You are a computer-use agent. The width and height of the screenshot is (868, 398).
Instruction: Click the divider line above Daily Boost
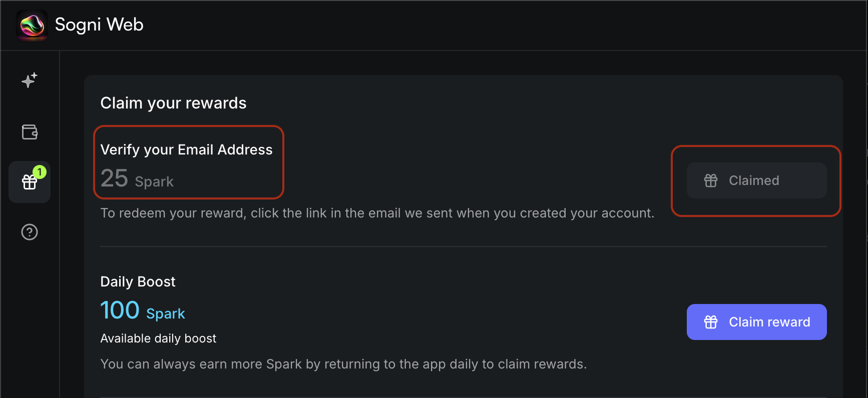tap(463, 246)
